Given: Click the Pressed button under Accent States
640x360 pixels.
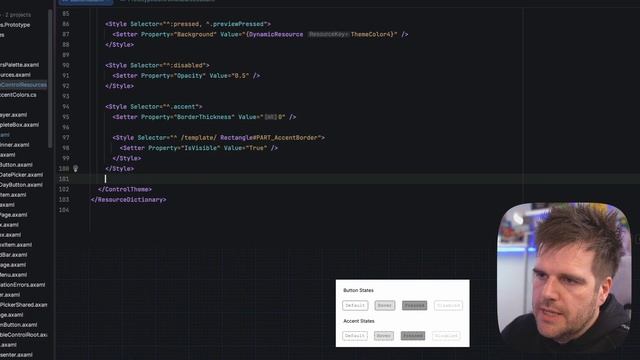Looking at the screenshot, I should (413, 336).
